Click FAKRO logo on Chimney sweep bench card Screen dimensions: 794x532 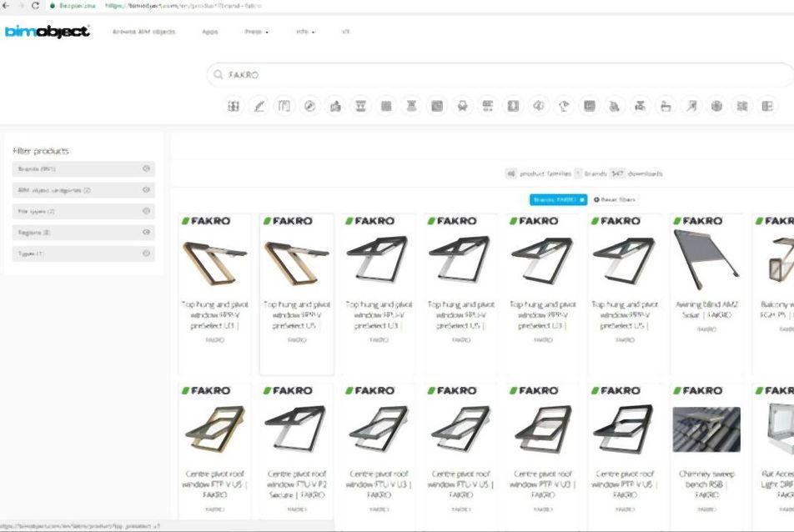pos(698,390)
